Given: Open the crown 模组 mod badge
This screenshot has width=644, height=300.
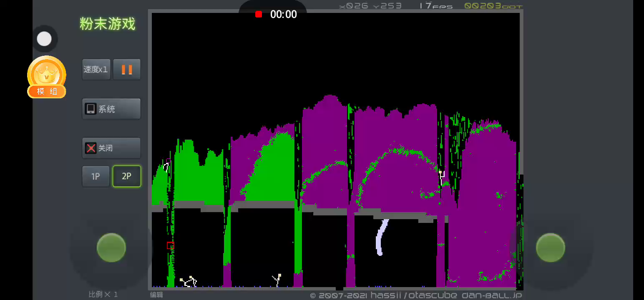Looking at the screenshot, I should click(x=47, y=77).
